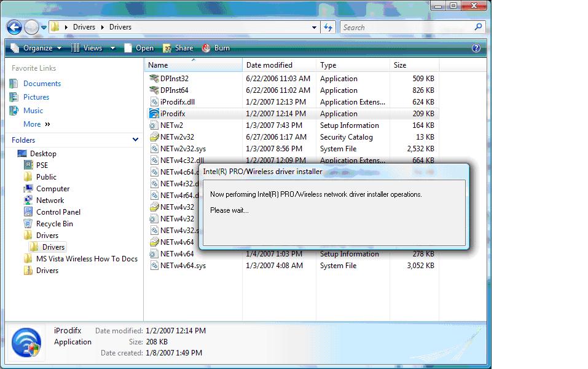Select the NETw4c32.dll file icon
This screenshot has height=369, width=588.
pyautogui.click(x=154, y=161)
